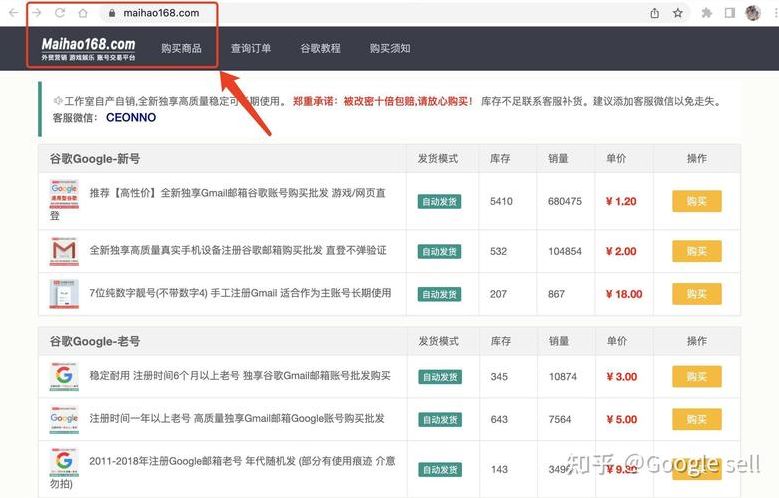
Task: Click the Google thumbnail for 注册时间一年以上 product
Action: 64,419
